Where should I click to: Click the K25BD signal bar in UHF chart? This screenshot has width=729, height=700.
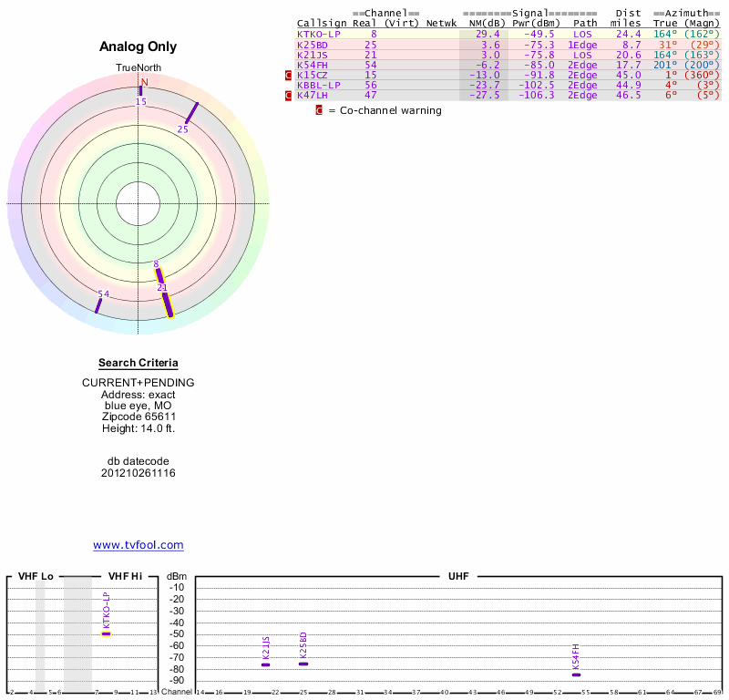point(303,664)
